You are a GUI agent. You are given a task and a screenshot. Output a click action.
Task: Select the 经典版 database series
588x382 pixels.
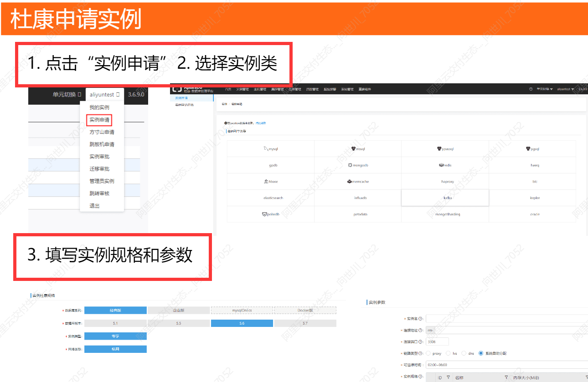click(x=115, y=310)
